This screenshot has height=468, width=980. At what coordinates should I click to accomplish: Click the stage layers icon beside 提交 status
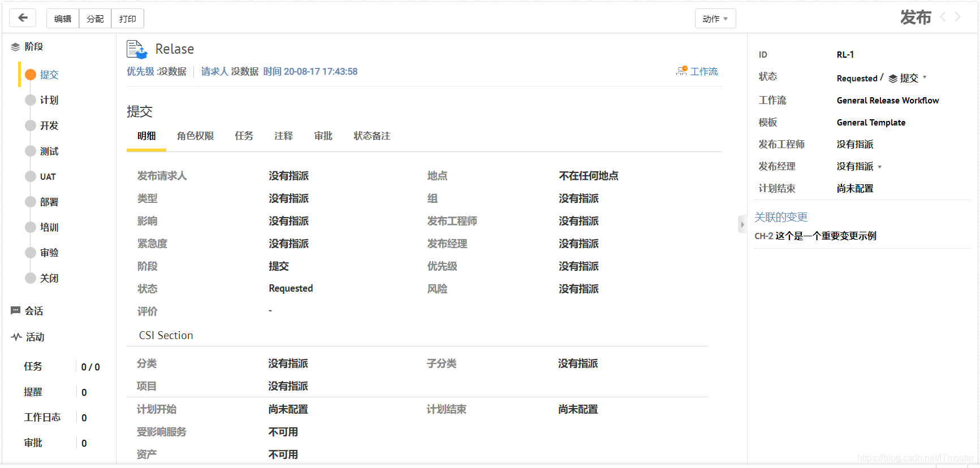coord(893,79)
